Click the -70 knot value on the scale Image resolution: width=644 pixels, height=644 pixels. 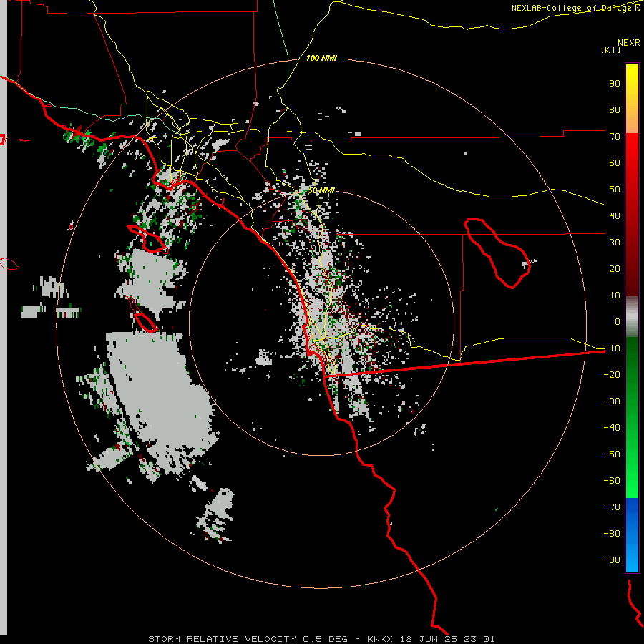click(612, 507)
